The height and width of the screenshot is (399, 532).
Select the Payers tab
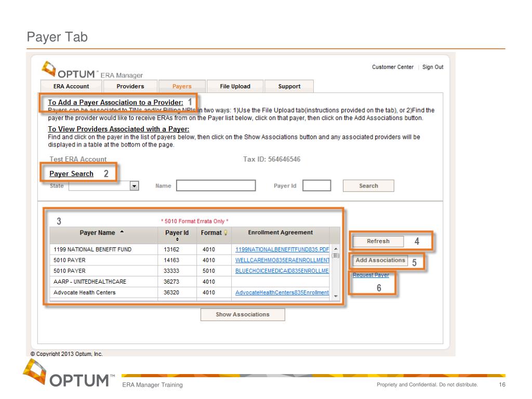point(182,86)
